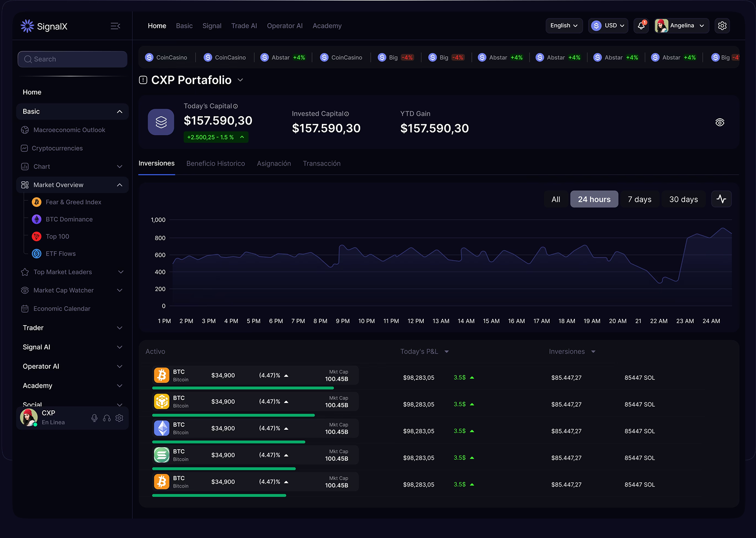Click the Search input field
This screenshot has height=538, width=756.
point(72,59)
